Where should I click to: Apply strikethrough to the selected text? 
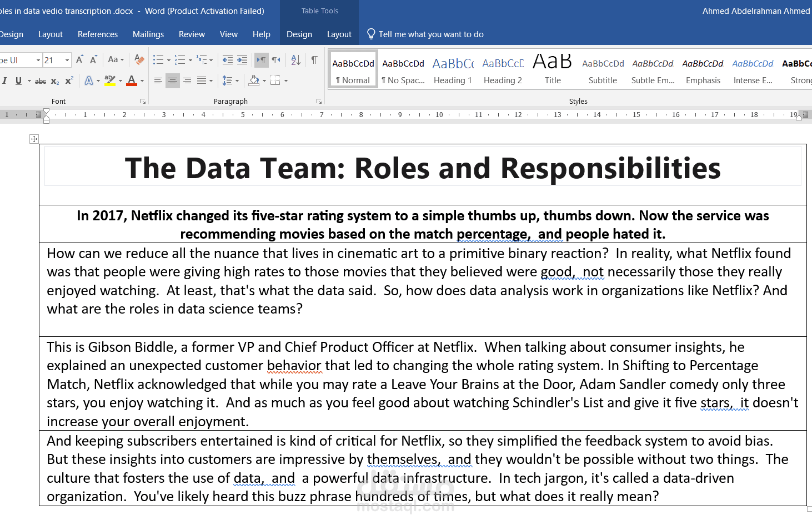point(41,81)
